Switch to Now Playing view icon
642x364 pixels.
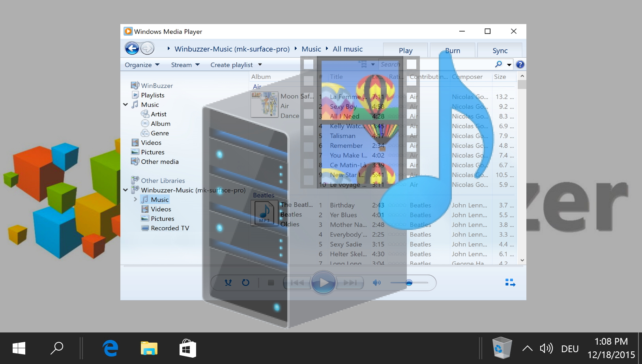[510, 282]
